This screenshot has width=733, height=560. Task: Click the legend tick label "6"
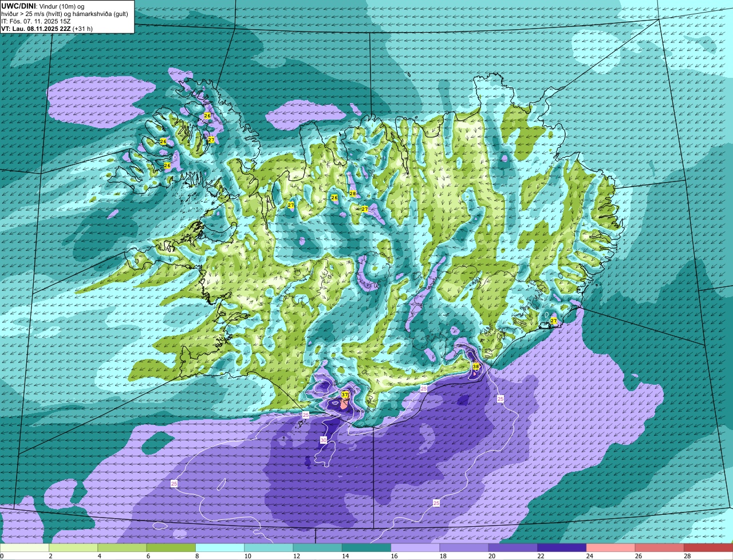click(x=148, y=556)
